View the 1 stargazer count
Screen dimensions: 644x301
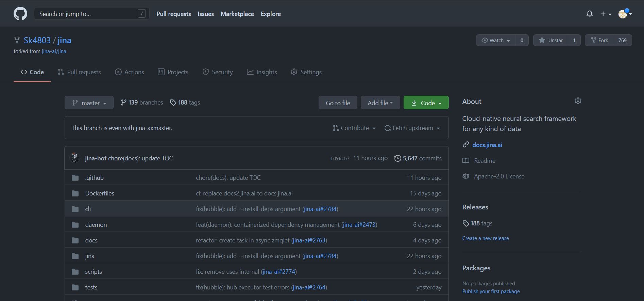coord(574,40)
